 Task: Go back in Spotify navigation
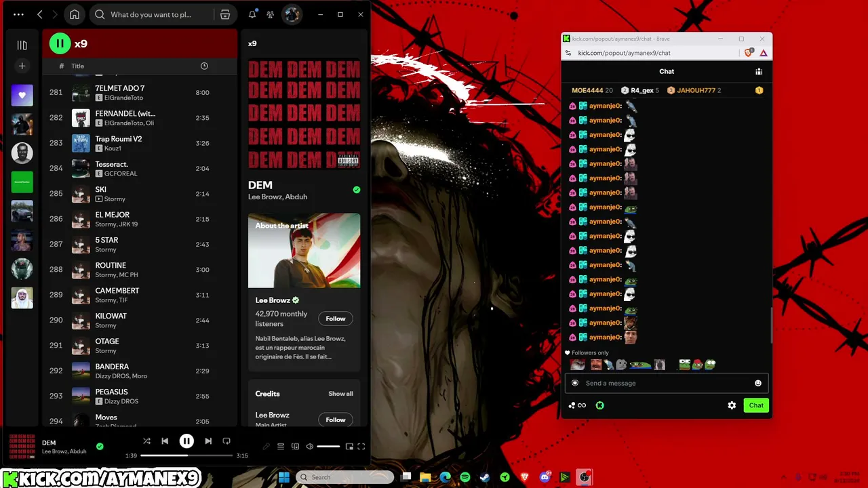click(x=40, y=14)
